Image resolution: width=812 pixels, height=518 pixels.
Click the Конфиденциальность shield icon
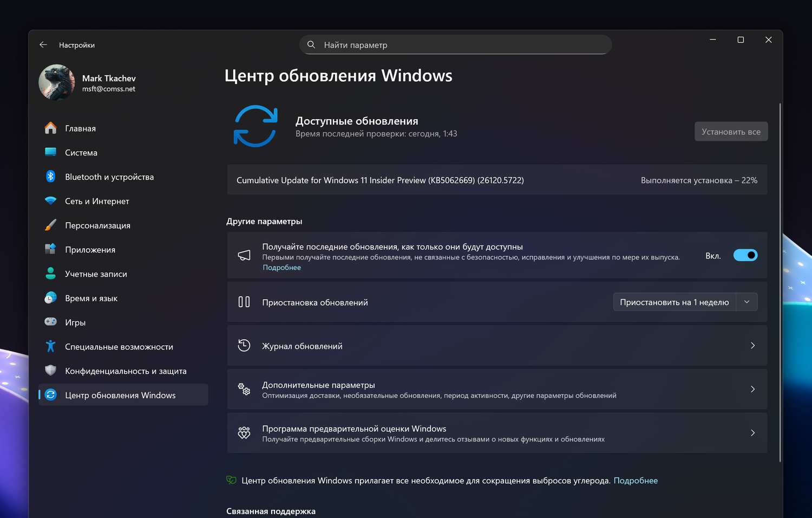tap(50, 371)
